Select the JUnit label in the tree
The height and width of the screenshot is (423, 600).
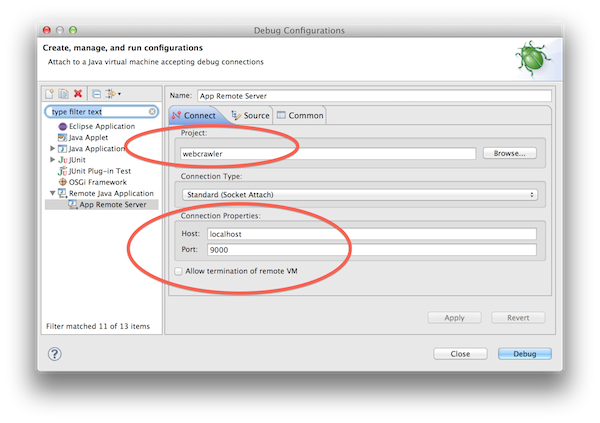tap(77, 160)
